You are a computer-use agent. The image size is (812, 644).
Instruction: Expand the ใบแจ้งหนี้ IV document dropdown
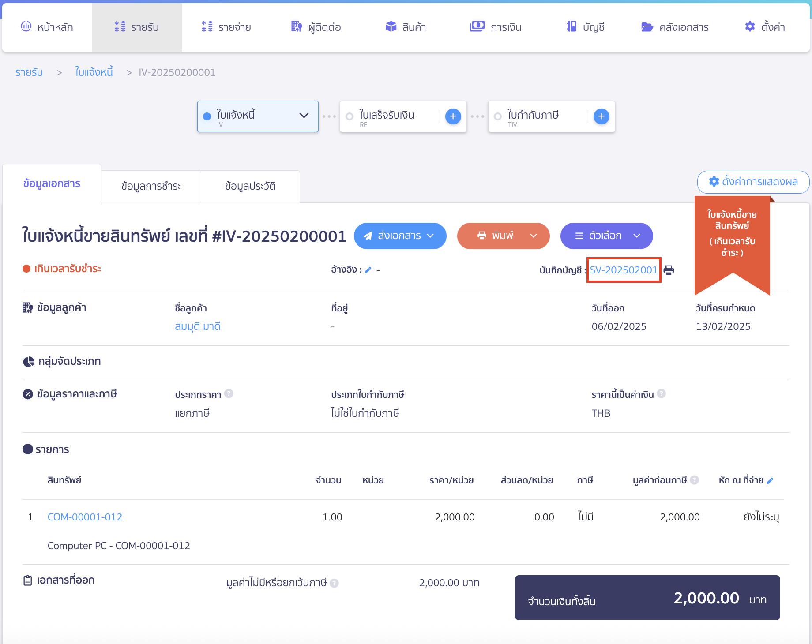tap(304, 116)
